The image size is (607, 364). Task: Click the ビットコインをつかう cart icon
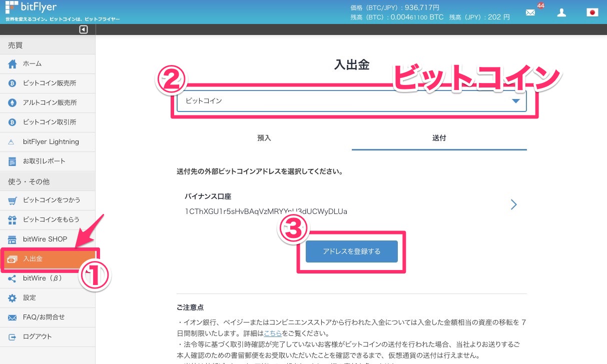[13, 200]
